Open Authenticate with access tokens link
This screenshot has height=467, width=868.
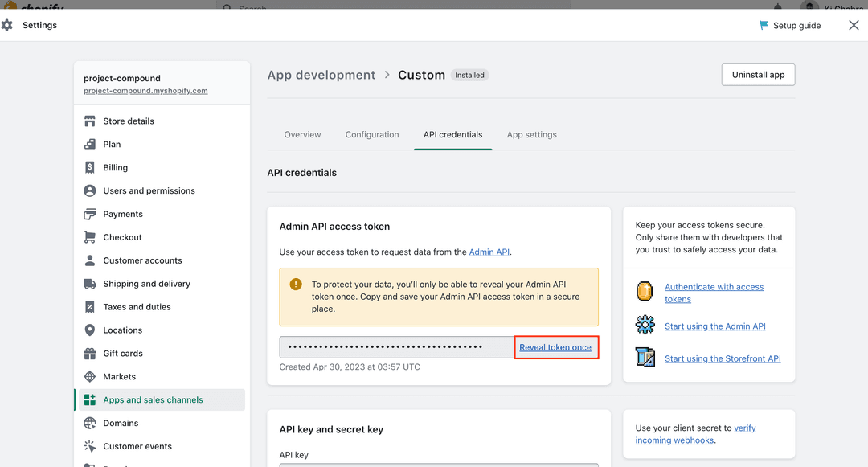click(714, 293)
